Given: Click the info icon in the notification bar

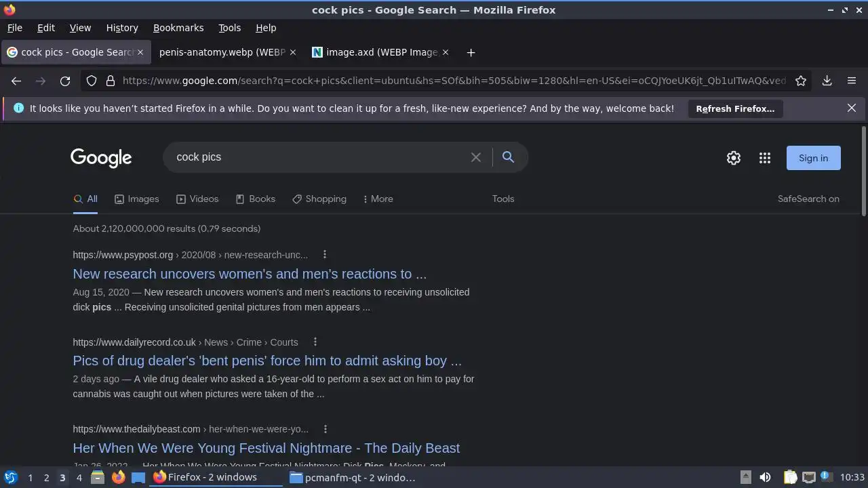Looking at the screenshot, I should pyautogui.click(x=18, y=108).
